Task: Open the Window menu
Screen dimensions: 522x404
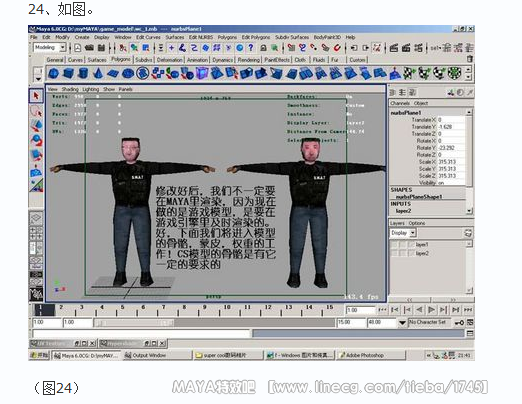Action: (123, 37)
